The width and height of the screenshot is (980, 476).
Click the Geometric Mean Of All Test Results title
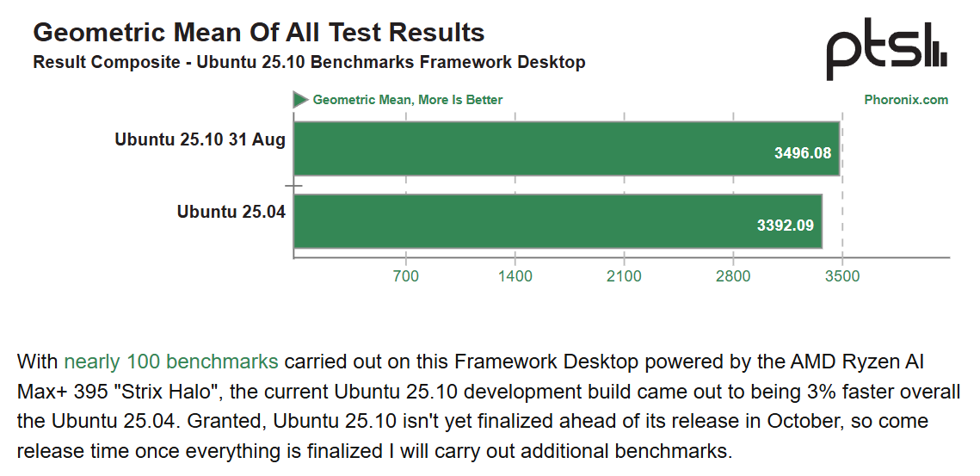pyautogui.click(x=258, y=33)
